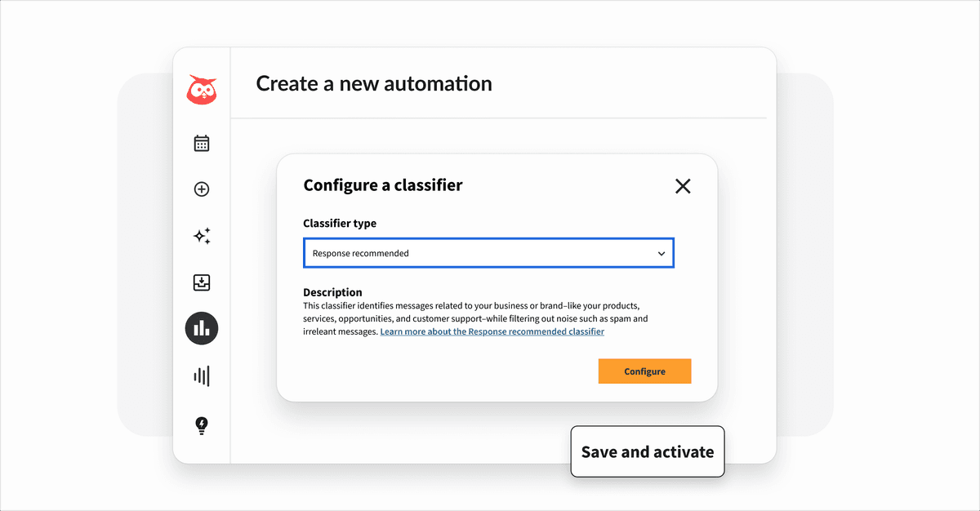Image resolution: width=980 pixels, height=511 pixels.
Task: Open the Listening lightbulb icon
Action: 201,425
